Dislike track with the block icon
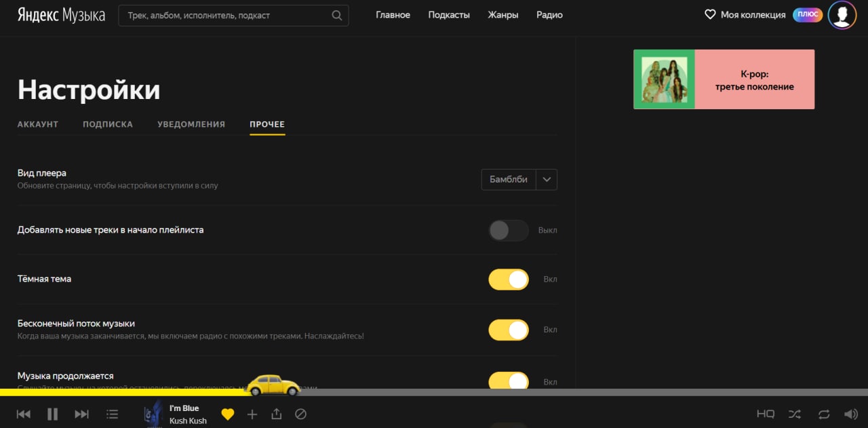This screenshot has height=428, width=868. [301, 414]
